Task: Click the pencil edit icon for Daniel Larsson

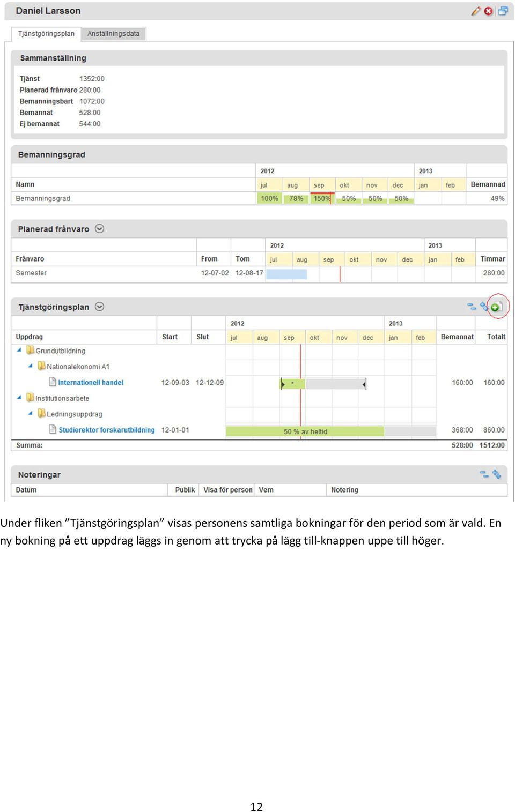Action: (x=476, y=11)
